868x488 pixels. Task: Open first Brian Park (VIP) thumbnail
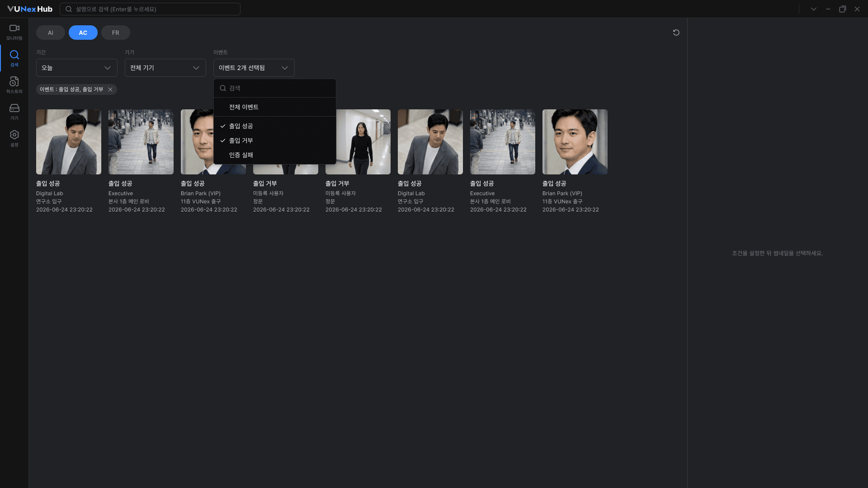click(x=197, y=142)
